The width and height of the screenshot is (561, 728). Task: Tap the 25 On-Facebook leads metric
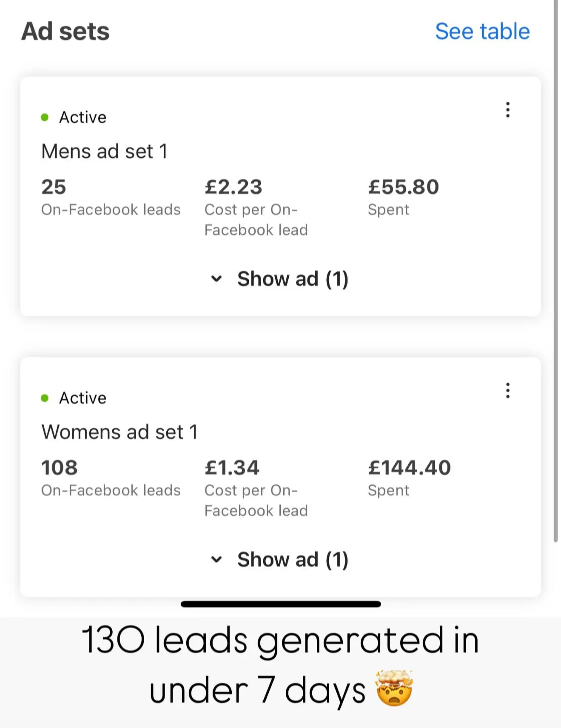(54, 187)
